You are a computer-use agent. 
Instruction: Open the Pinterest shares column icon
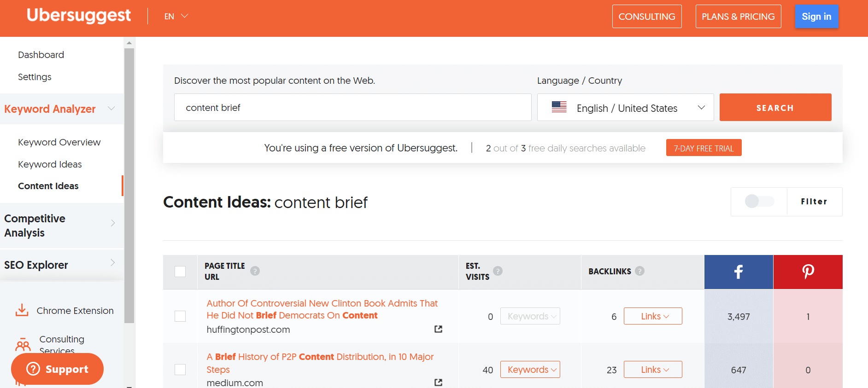808,272
